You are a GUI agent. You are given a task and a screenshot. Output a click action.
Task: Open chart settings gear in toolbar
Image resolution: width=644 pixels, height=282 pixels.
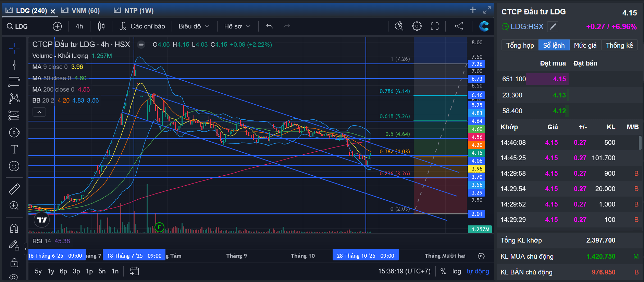(417, 26)
